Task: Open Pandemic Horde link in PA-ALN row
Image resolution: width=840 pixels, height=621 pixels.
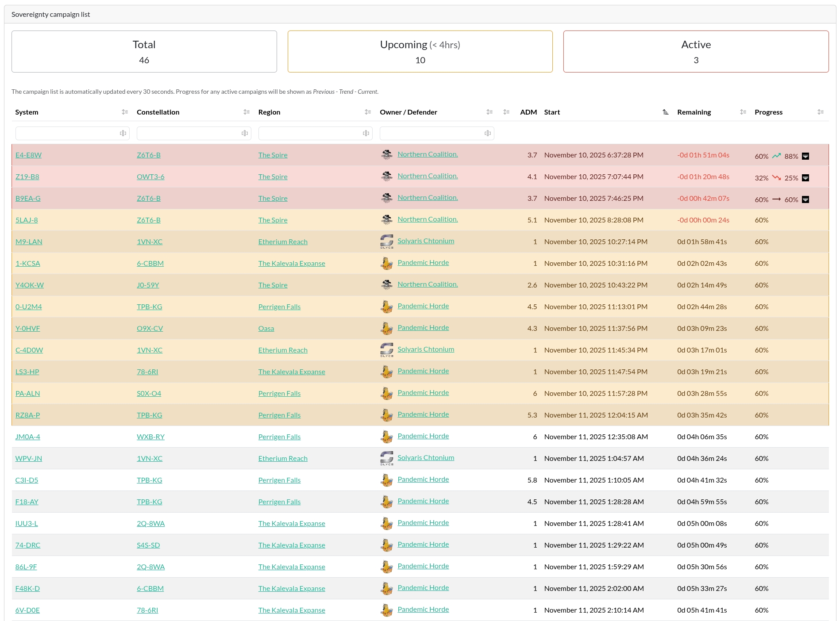Action: (423, 393)
